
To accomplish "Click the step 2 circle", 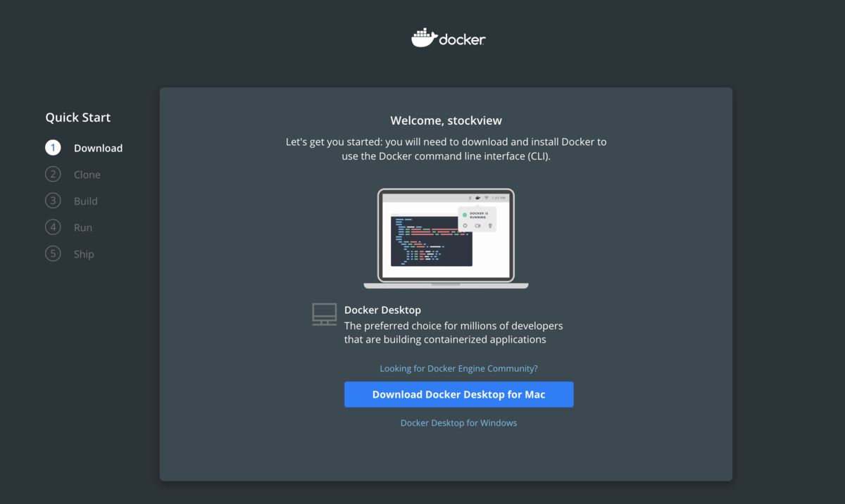I will pos(53,174).
